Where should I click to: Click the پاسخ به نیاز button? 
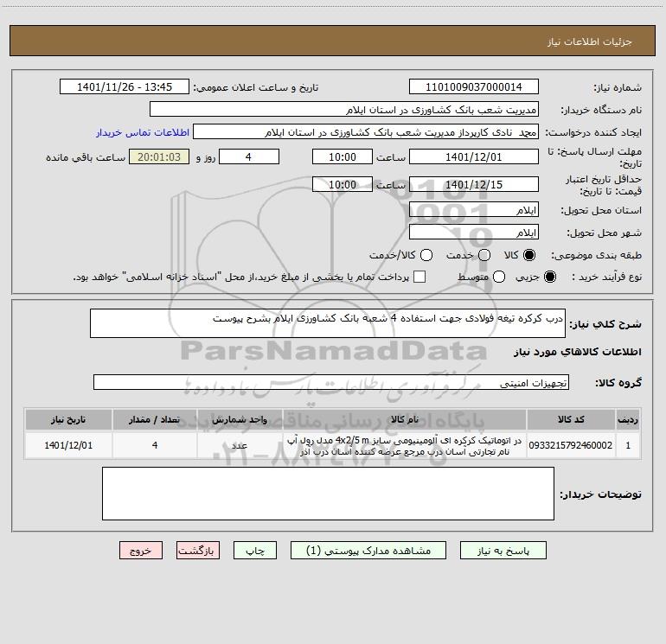tap(503, 551)
